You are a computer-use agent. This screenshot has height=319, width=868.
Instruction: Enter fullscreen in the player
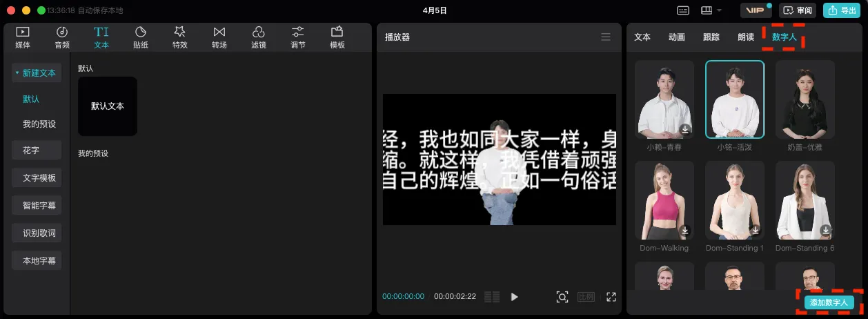[x=611, y=297]
